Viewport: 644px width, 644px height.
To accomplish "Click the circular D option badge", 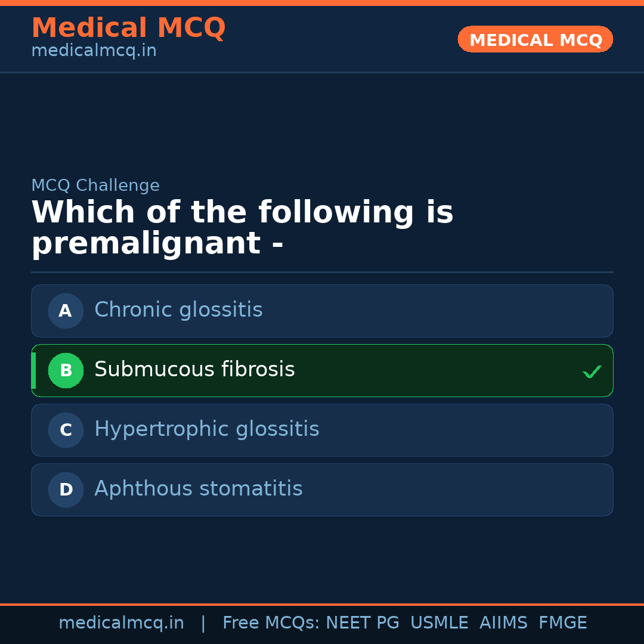I will [x=66, y=490].
